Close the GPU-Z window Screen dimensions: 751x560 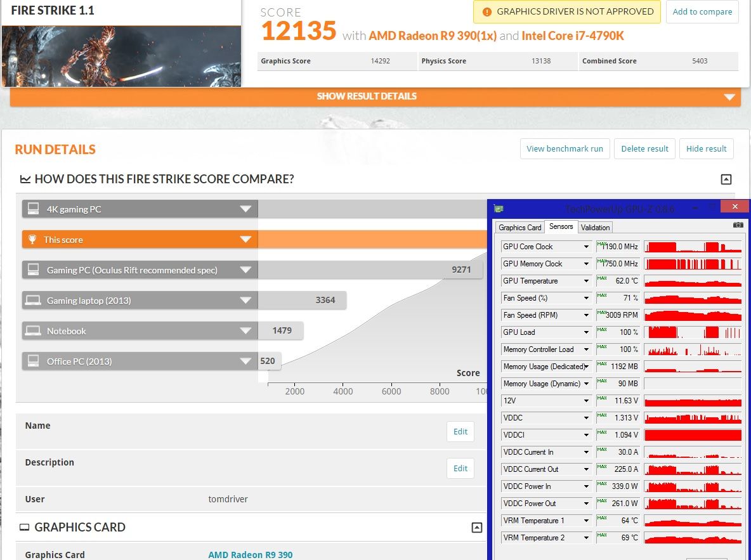click(x=735, y=207)
